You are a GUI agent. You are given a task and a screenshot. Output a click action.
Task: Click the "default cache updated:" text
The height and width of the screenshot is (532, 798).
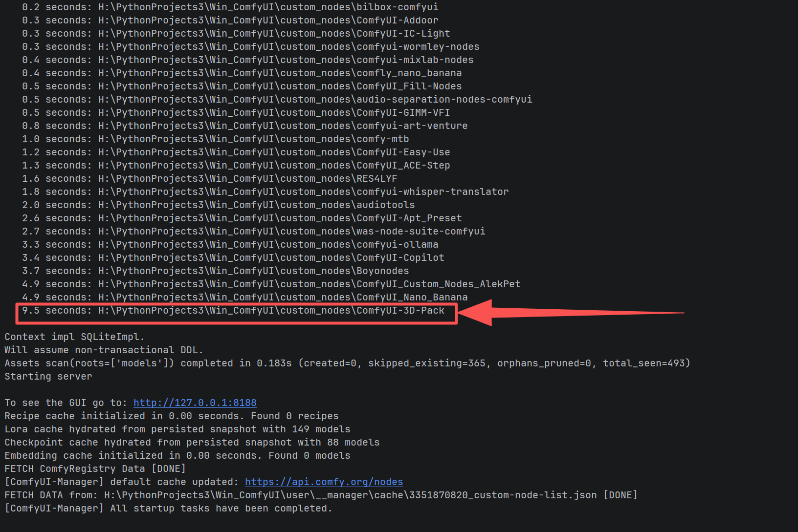click(x=175, y=482)
